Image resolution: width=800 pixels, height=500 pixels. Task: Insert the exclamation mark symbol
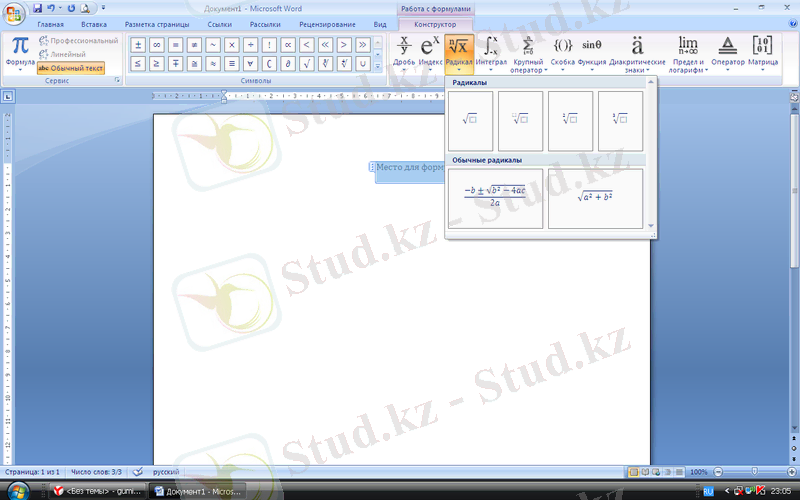[x=269, y=45]
